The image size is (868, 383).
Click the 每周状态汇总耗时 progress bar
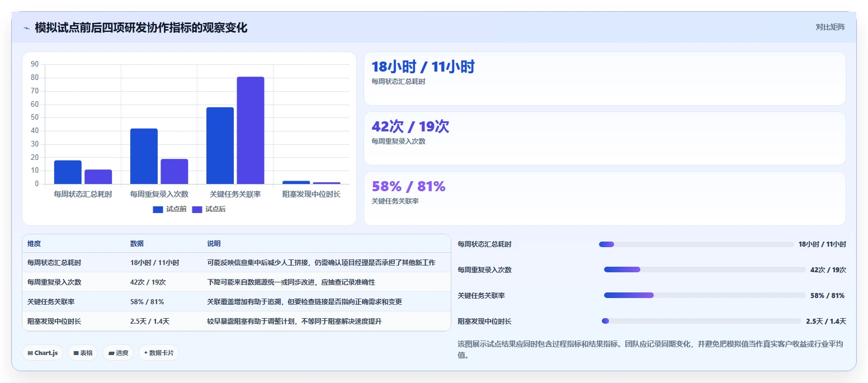pos(696,244)
